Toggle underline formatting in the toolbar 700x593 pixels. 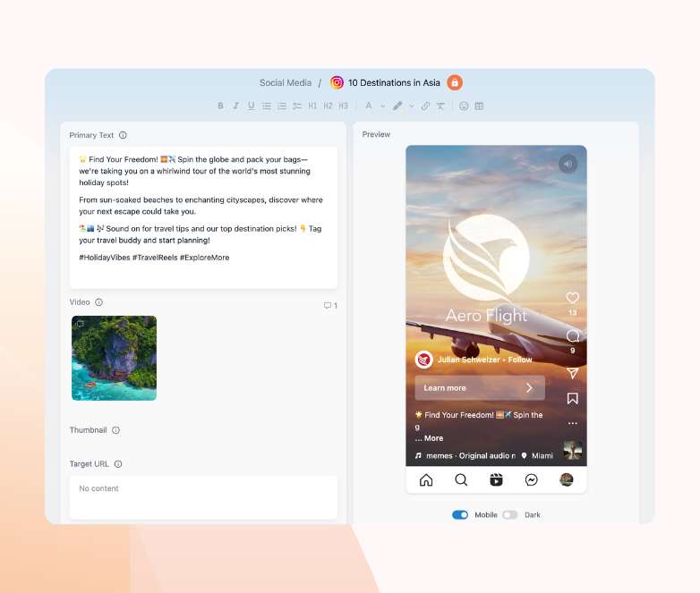pos(251,106)
